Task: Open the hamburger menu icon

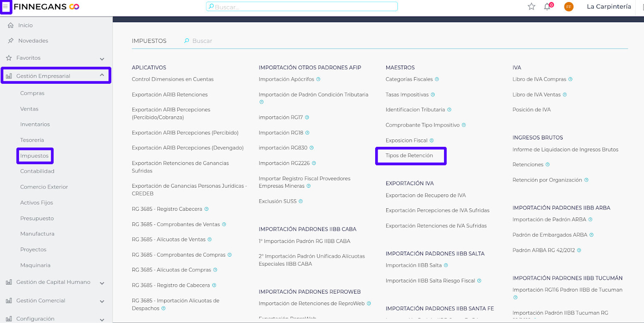Action: [x=6, y=7]
